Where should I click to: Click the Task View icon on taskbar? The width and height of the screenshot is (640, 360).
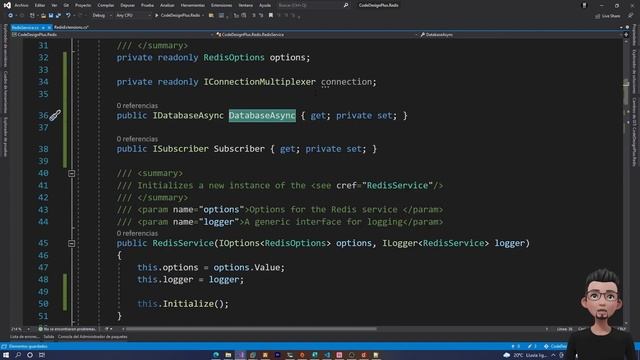(42, 355)
